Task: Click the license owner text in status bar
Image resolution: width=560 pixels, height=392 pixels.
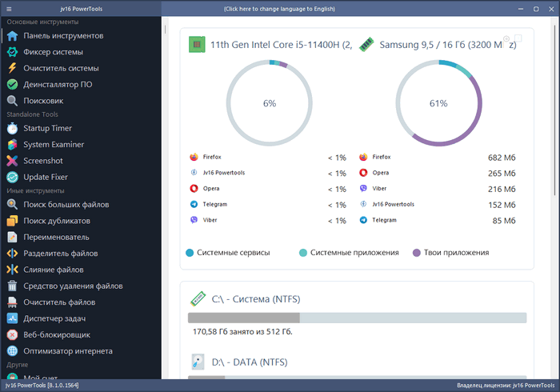Action: click(x=506, y=386)
